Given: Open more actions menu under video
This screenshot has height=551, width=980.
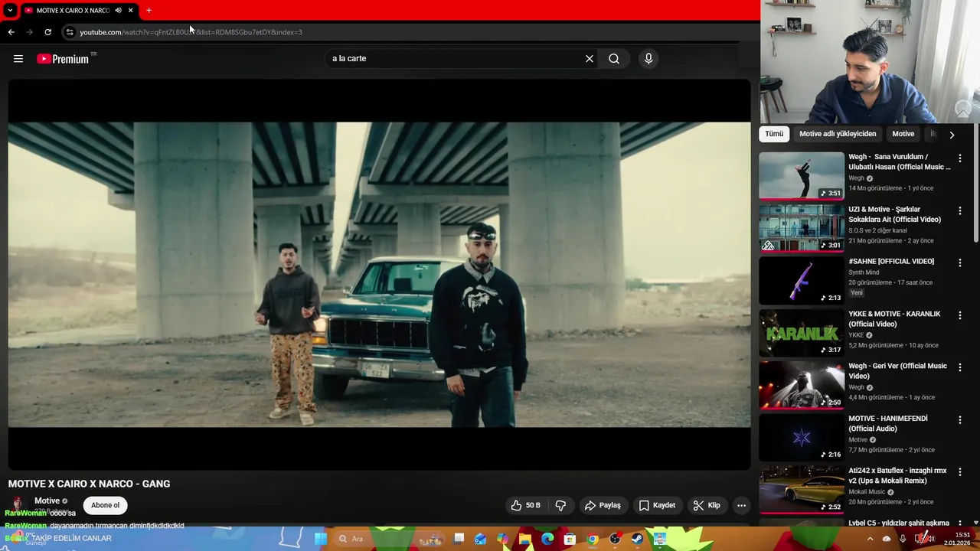Looking at the screenshot, I should (x=741, y=505).
